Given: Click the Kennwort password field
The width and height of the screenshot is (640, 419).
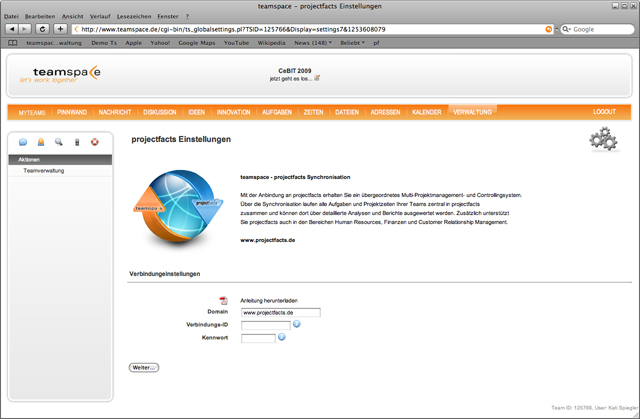Looking at the screenshot, I should [258, 338].
